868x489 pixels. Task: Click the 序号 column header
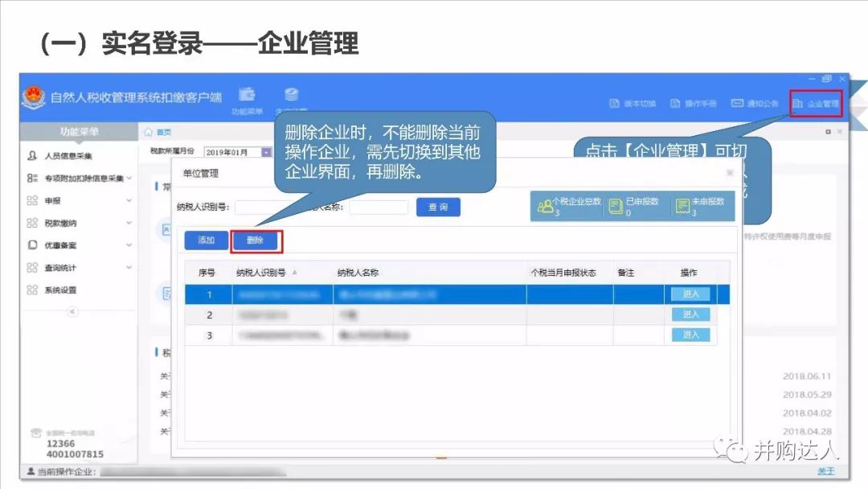(x=207, y=273)
